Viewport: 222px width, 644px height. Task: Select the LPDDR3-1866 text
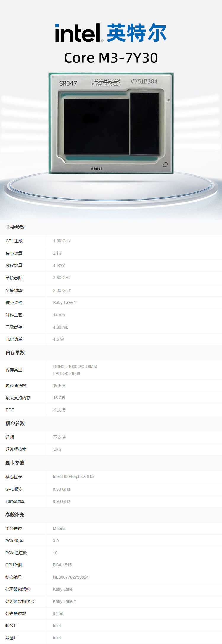pos(67,373)
